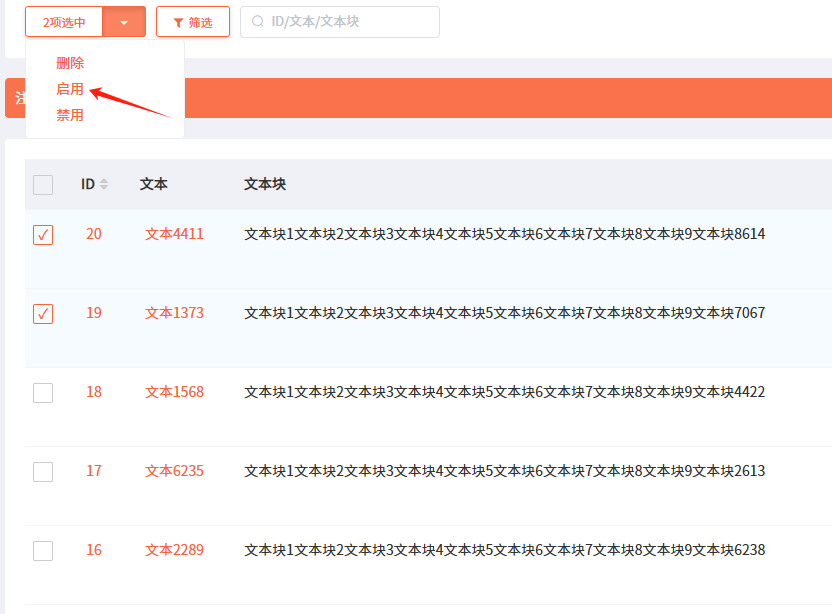
Task: Click the 2项选中 selection button
Action: tap(64, 22)
